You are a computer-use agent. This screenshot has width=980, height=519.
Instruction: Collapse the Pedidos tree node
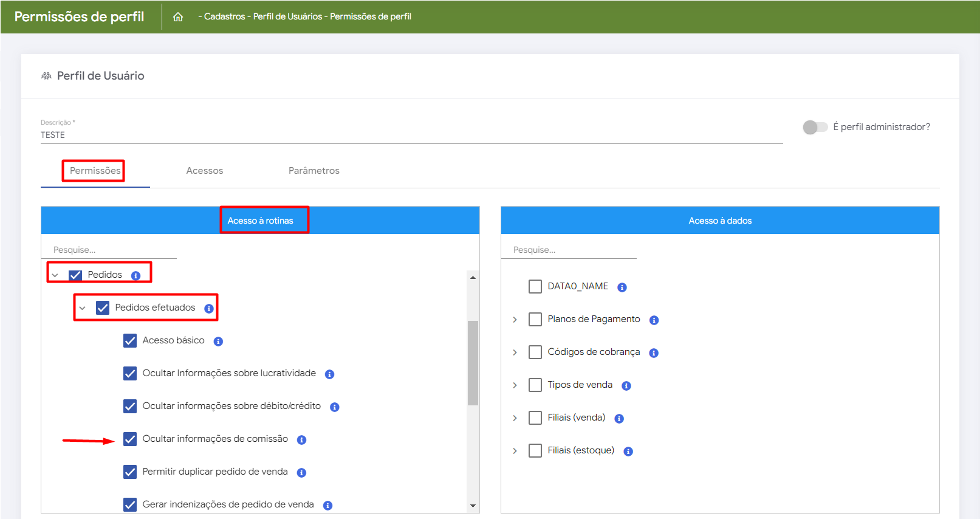coord(55,275)
